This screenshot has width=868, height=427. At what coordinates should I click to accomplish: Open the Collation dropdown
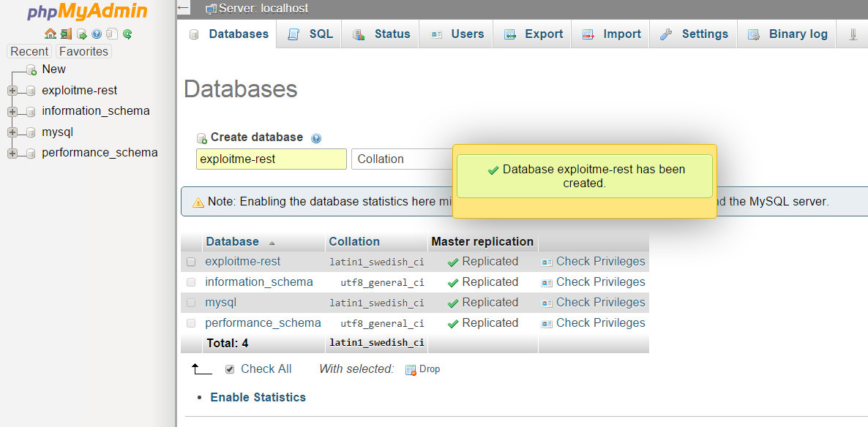tap(403, 159)
